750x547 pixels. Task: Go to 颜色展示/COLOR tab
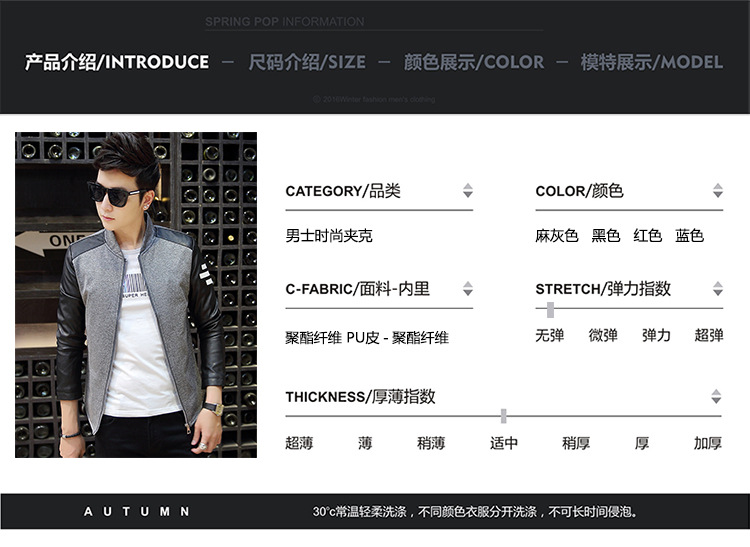[x=474, y=62]
